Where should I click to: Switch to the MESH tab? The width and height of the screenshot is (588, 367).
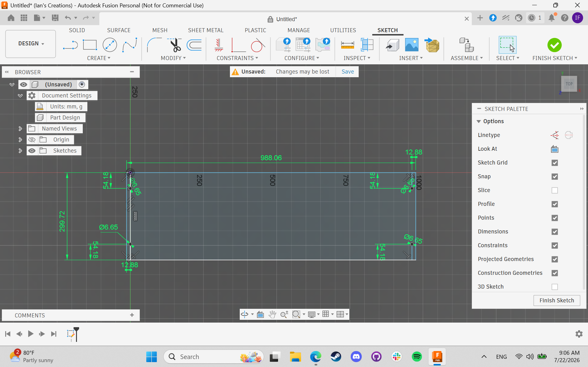pyautogui.click(x=160, y=30)
